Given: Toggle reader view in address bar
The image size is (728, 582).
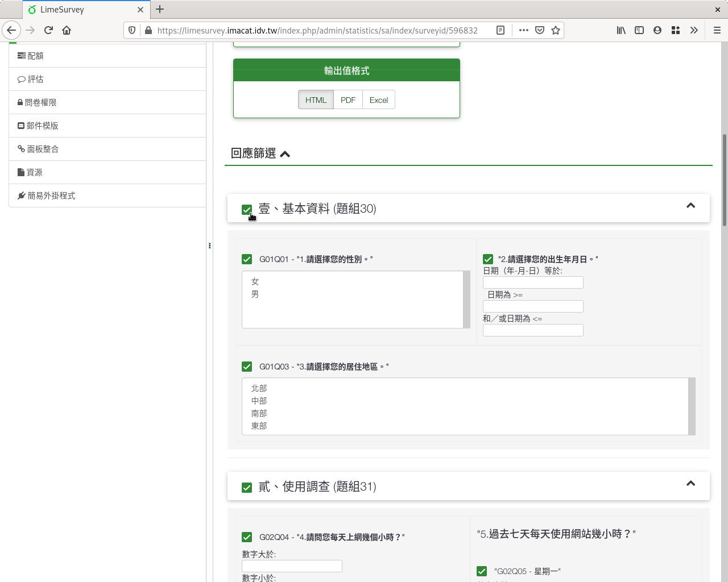Looking at the screenshot, I should pos(500,30).
